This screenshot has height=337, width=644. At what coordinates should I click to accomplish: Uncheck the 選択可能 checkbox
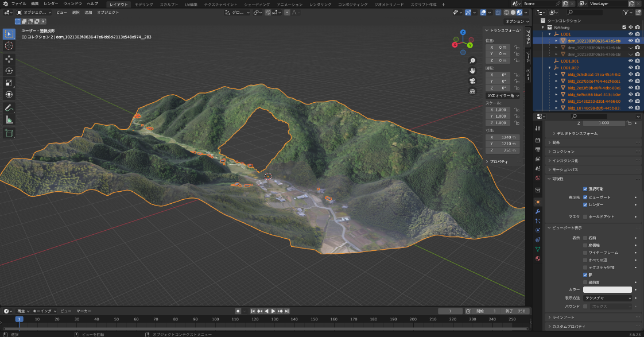pos(585,189)
